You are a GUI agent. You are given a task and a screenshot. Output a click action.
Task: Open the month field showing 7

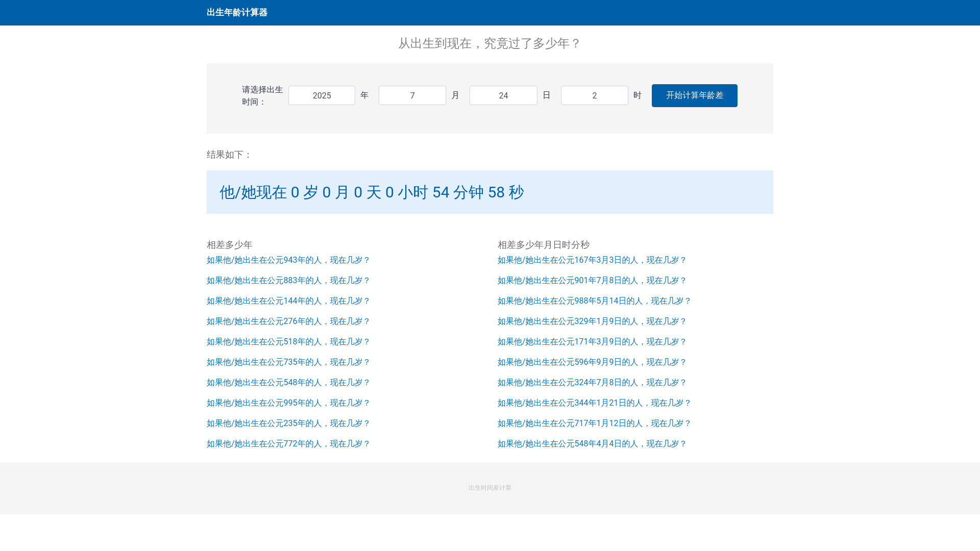click(x=412, y=95)
